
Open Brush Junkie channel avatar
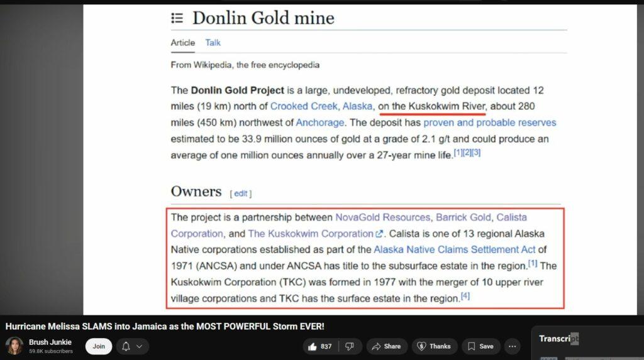15,346
